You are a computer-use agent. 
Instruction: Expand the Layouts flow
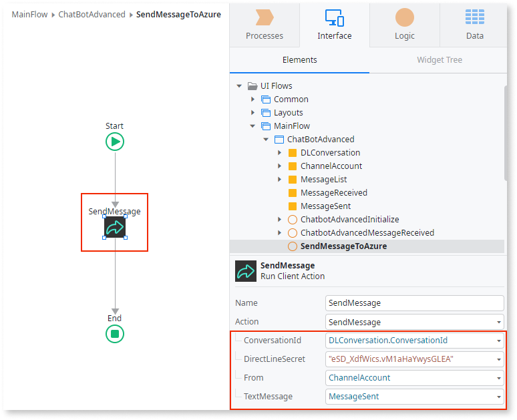coord(252,113)
